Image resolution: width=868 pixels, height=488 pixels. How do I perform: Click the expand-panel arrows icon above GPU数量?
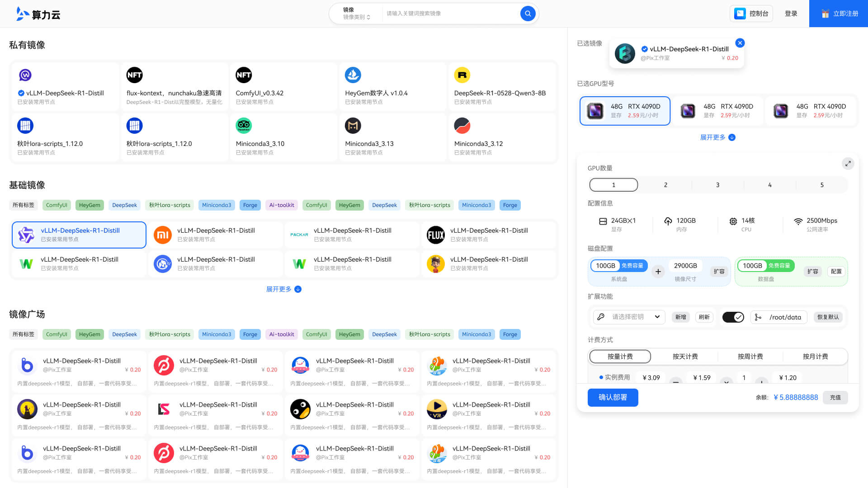pyautogui.click(x=848, y=164)
